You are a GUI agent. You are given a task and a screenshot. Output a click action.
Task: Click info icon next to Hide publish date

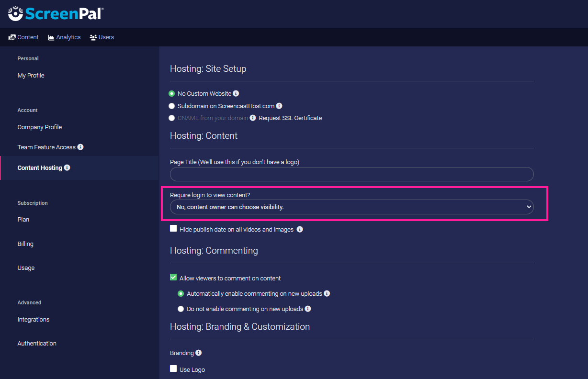click(300, 229)
